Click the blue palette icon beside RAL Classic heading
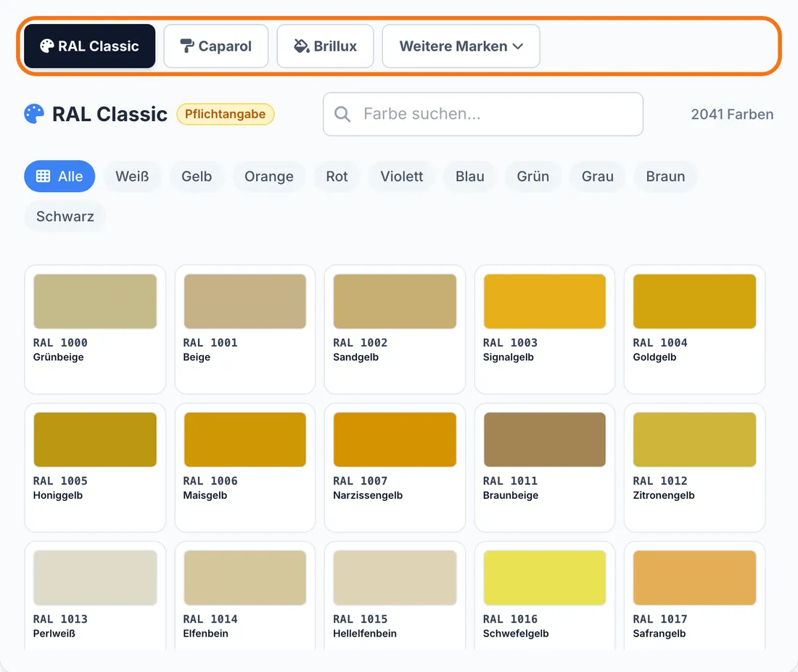The height and width of the screenshot is (672, 798). [x=34, y=114]
